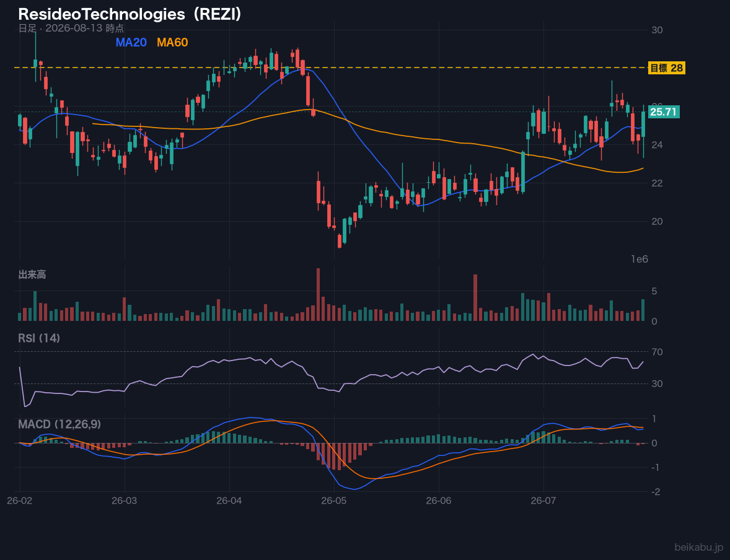Click the MACD axis value -2

[x=656, y=492]
